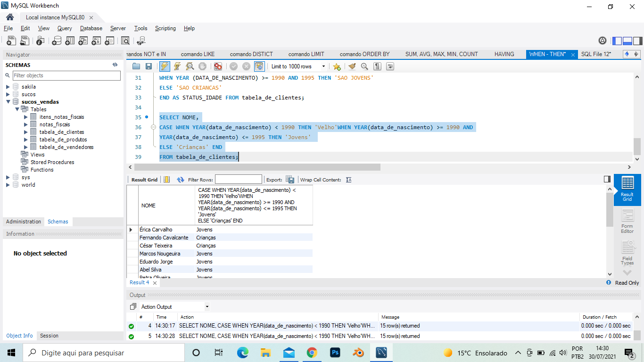Execute query with the lightning bolt

click(x=165, y=66)
